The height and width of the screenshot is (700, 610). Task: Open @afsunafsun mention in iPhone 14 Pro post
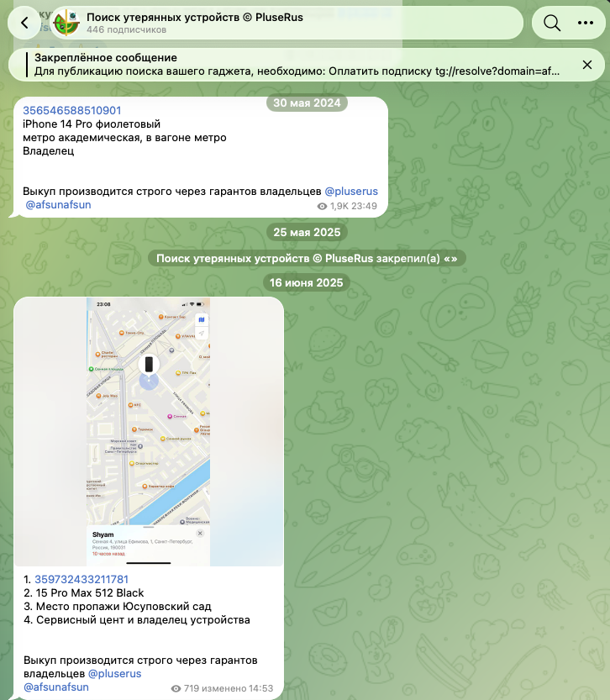click(x=58, y=204)
